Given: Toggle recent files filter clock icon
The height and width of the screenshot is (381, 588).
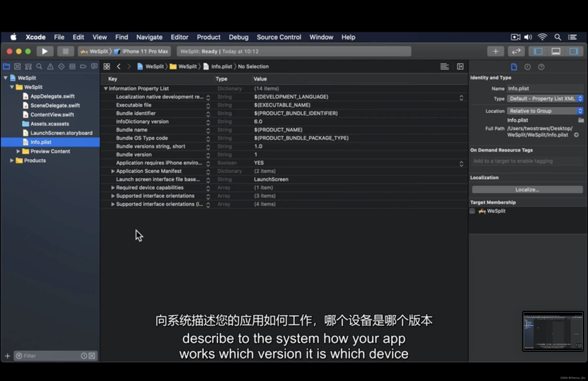Looking at the screenshot, I should click(x=84, y=356).
